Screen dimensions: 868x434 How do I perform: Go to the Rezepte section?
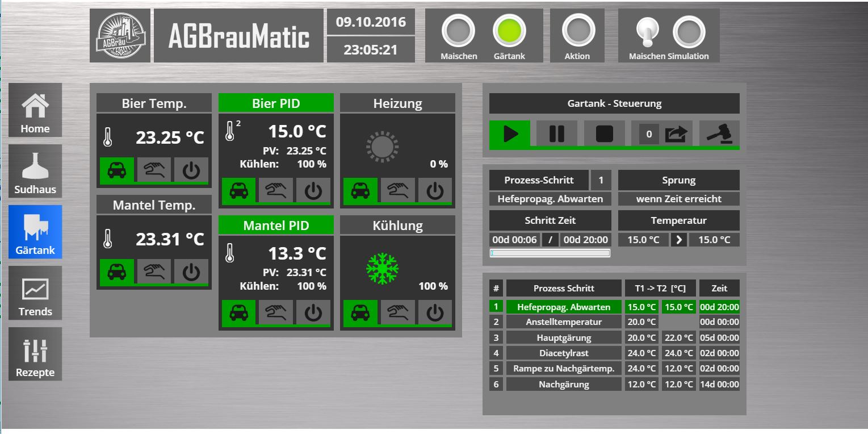(x=35, y=354)
